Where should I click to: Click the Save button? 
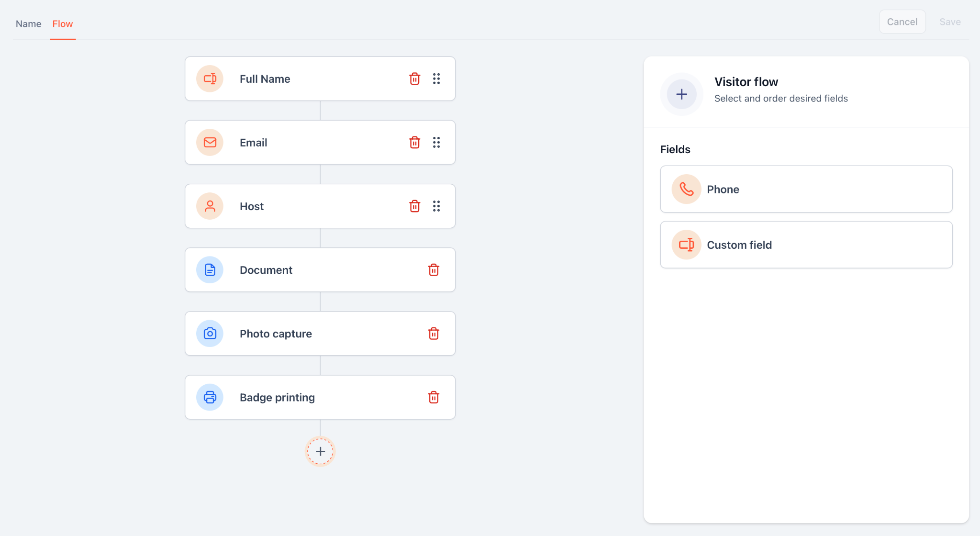950,22
